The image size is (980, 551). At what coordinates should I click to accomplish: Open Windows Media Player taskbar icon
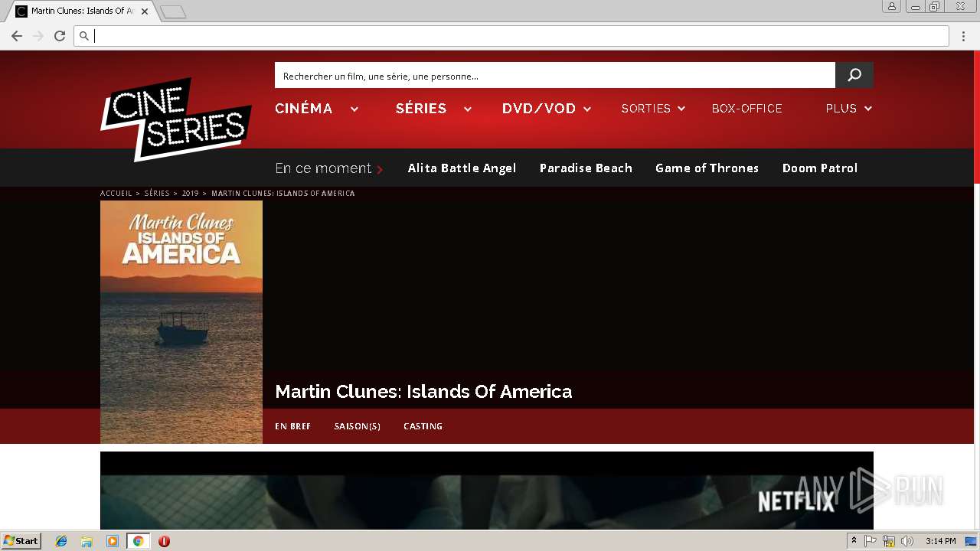click(113, 541)
